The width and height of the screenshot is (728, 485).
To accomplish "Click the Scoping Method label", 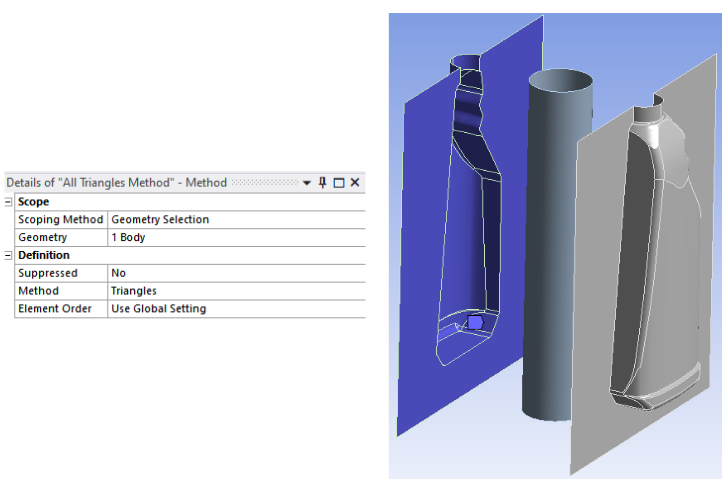I will pos(61,220).
